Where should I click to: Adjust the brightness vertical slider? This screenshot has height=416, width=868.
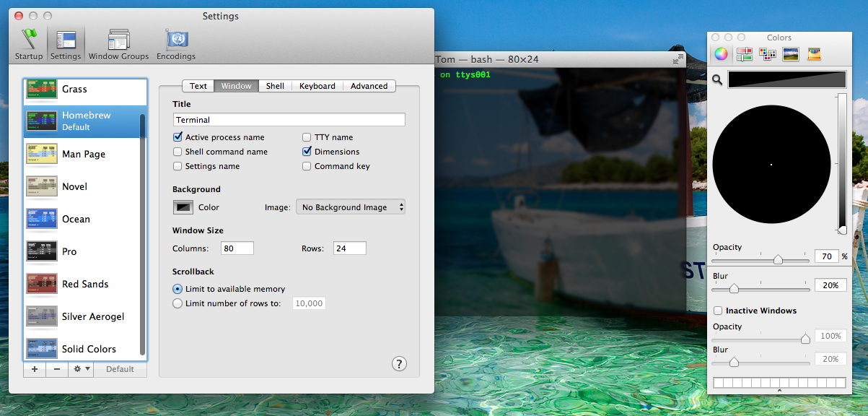(841, 163)
